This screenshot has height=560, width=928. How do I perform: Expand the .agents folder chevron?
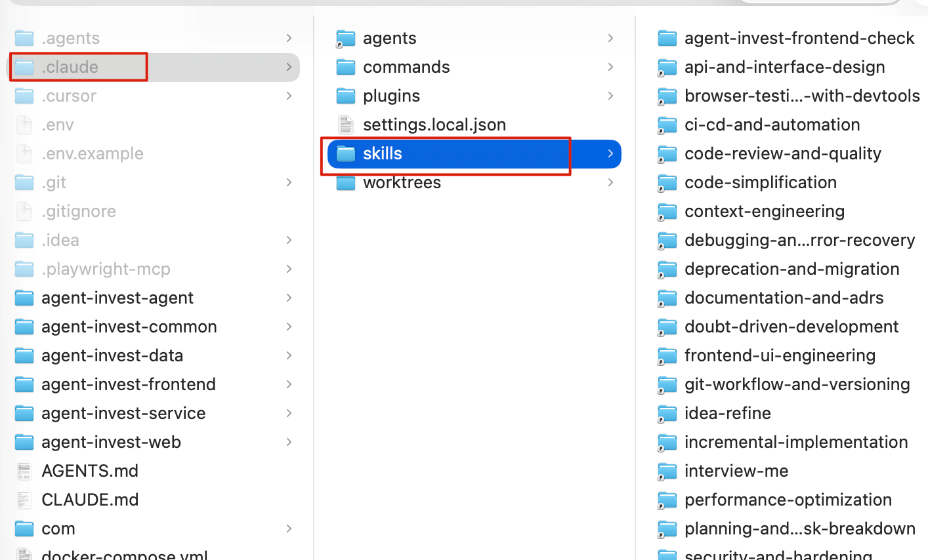tap(289, 38)
